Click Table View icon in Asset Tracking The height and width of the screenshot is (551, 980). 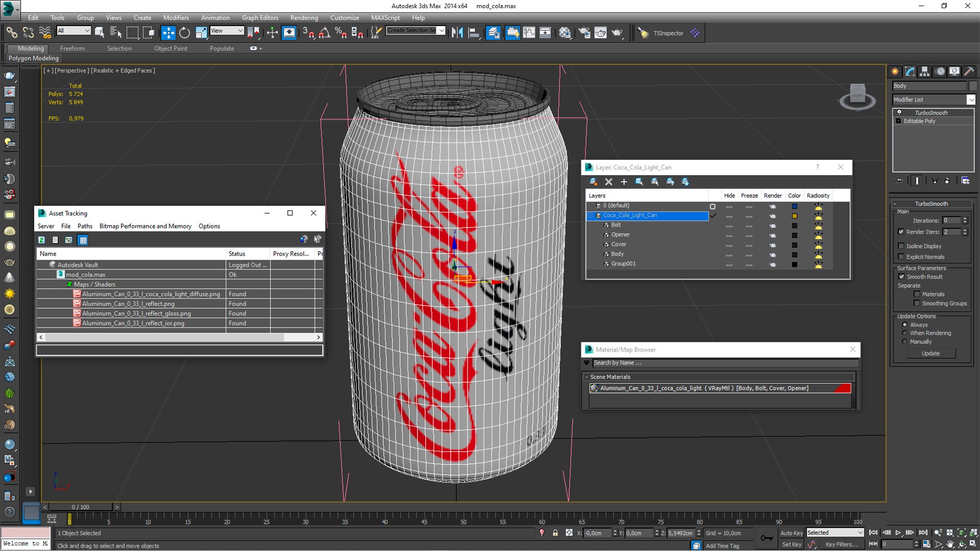83,240
